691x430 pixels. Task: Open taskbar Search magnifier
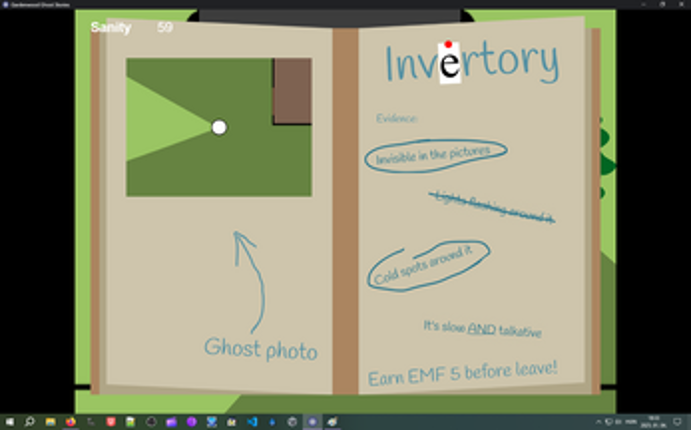(x=30, y=422)
